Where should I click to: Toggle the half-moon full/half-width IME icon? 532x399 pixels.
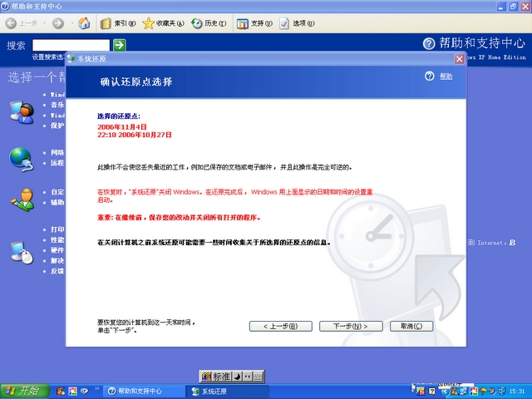click(x=238, y=377)
